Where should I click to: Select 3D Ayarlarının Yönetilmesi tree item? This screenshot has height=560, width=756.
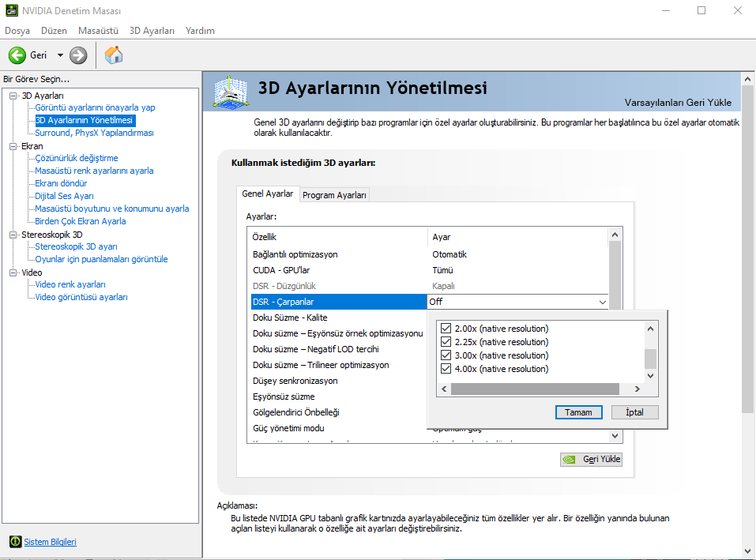tap(84, 120)
